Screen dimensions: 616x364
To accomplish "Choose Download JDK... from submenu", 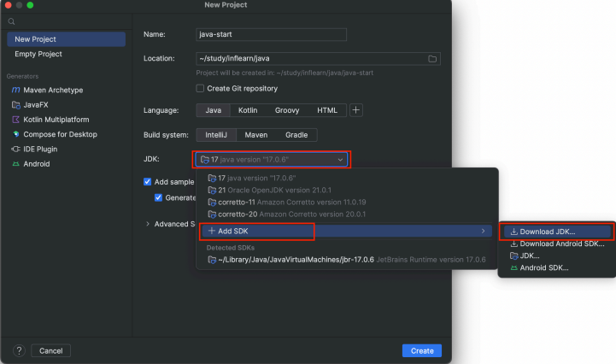I will point(557,232).
